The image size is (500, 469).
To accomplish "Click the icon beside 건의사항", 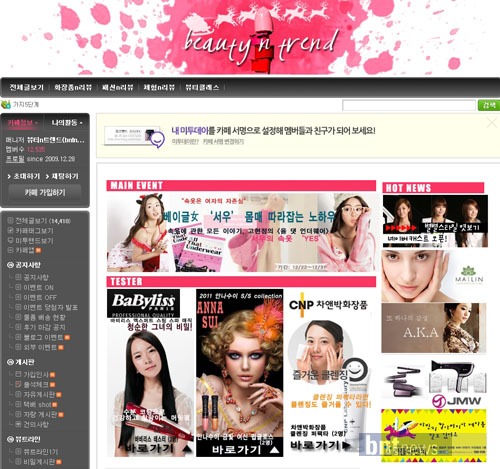I will tap(18, 424).
